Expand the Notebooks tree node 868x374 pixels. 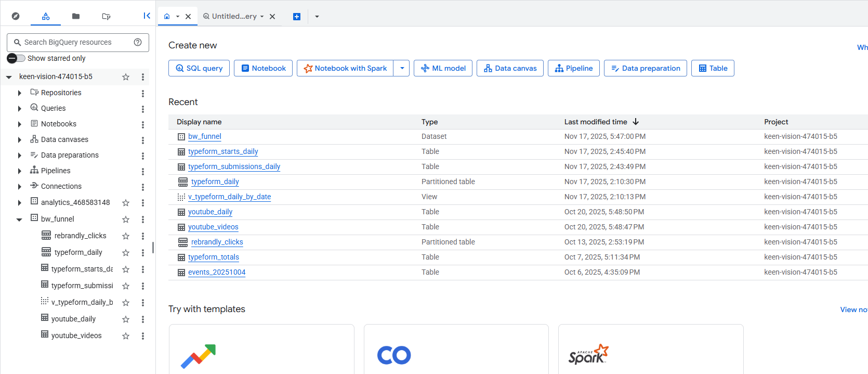[19, 124]
